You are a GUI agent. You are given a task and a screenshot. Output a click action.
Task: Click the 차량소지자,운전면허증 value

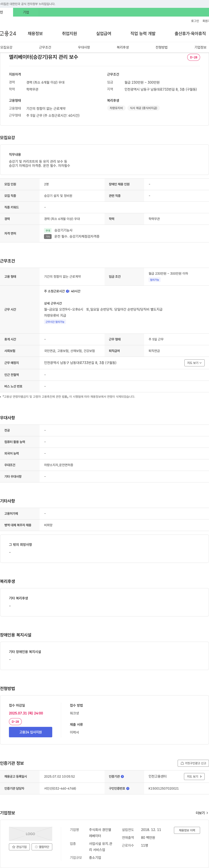[59, 465]
